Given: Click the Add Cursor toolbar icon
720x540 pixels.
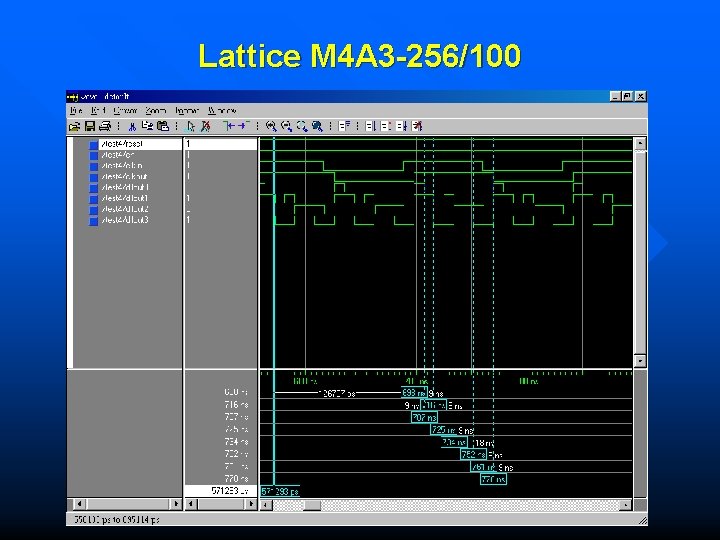Looking at the screenshot, I should pyautogui.click(x=191, y=126).
